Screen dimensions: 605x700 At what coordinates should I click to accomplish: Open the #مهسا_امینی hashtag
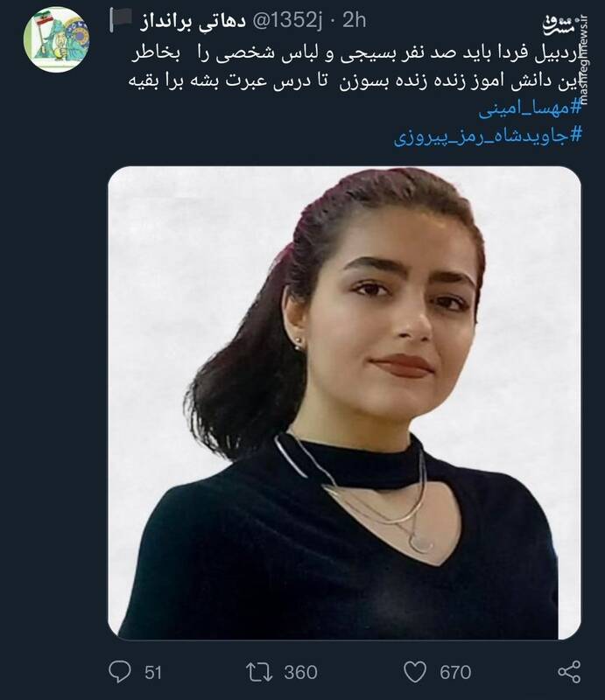(531, 108)
